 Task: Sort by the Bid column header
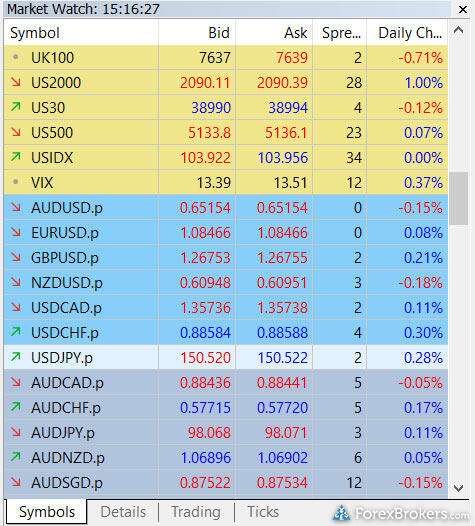(x=197, y=33)
